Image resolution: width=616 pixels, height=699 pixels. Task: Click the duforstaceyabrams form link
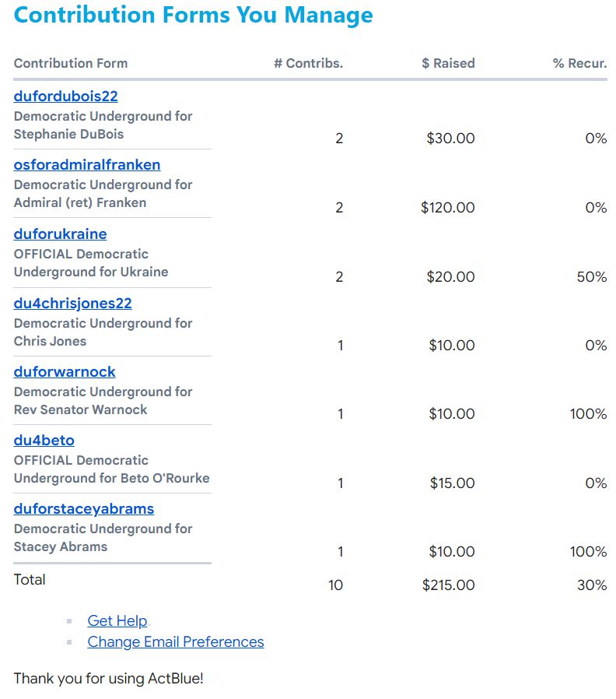tap(83, 509)
